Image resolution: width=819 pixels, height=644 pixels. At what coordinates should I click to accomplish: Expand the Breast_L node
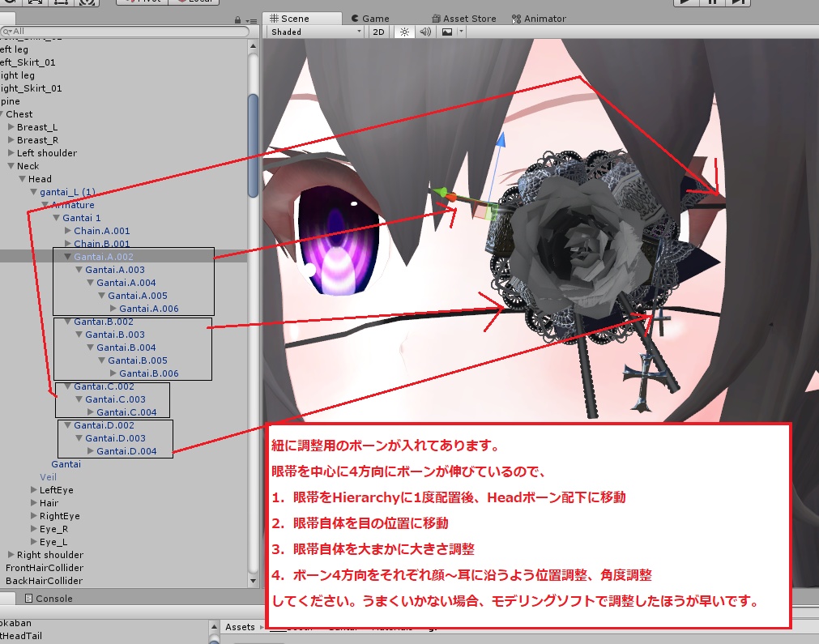(x=11, y=127)
